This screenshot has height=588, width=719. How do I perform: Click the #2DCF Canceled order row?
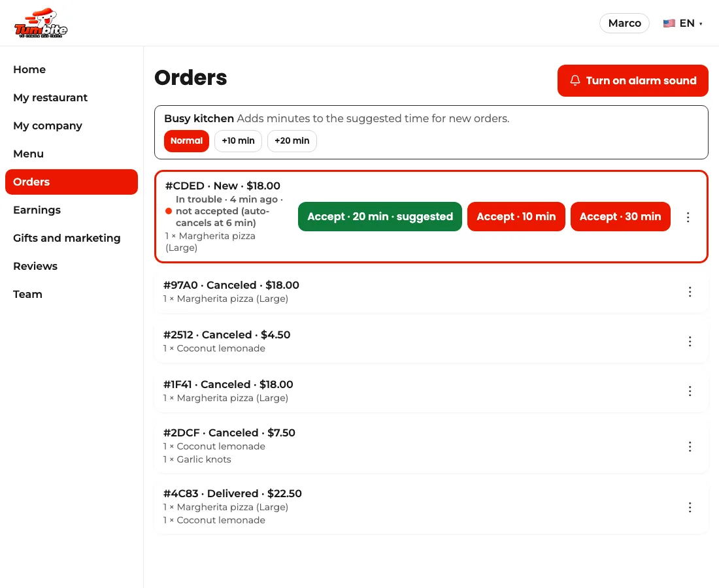[x=431, y=446]
